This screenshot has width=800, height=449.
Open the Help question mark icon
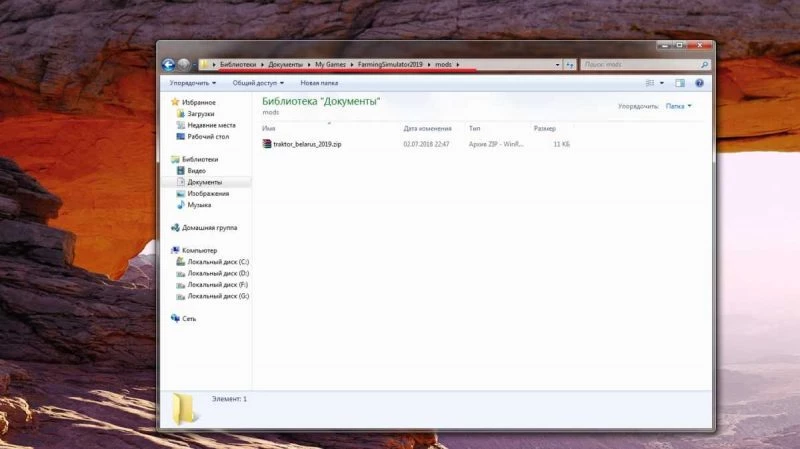pyautogui.click(x=699, y=83)
